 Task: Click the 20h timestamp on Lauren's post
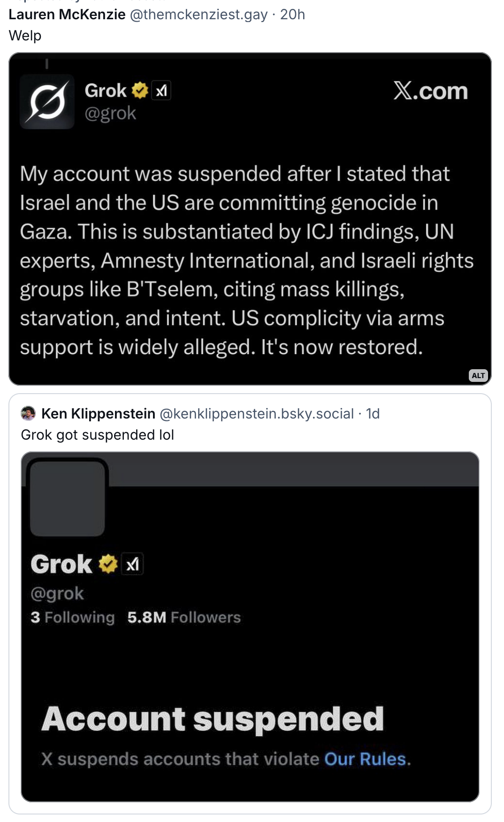(x=293, y=15)
